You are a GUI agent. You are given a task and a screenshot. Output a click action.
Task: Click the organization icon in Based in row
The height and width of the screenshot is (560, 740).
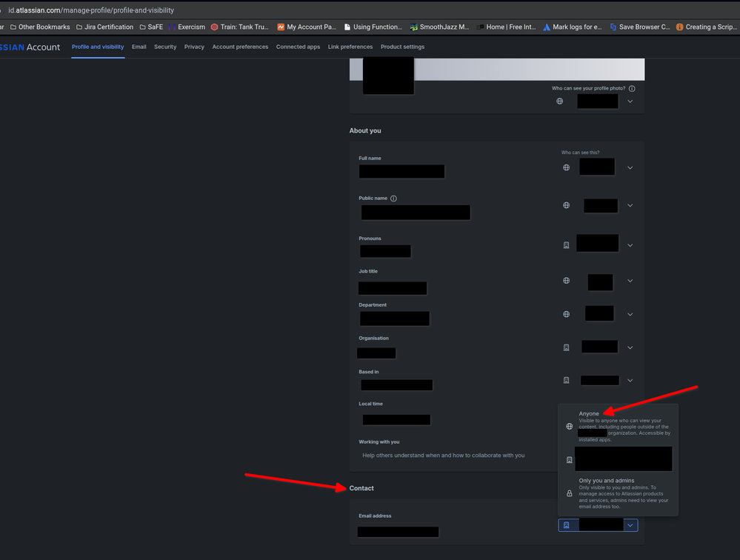pyautogui.click(x=567, y=380)
